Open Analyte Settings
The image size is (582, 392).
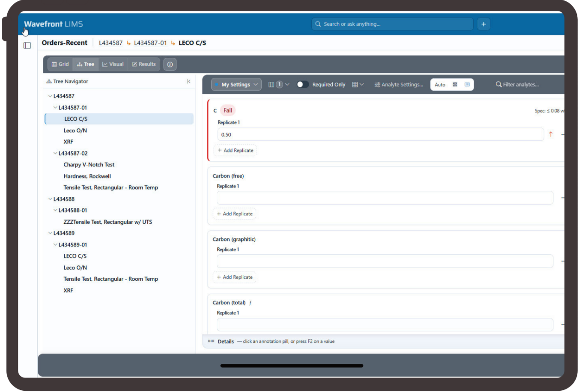[x=399, y=84]
